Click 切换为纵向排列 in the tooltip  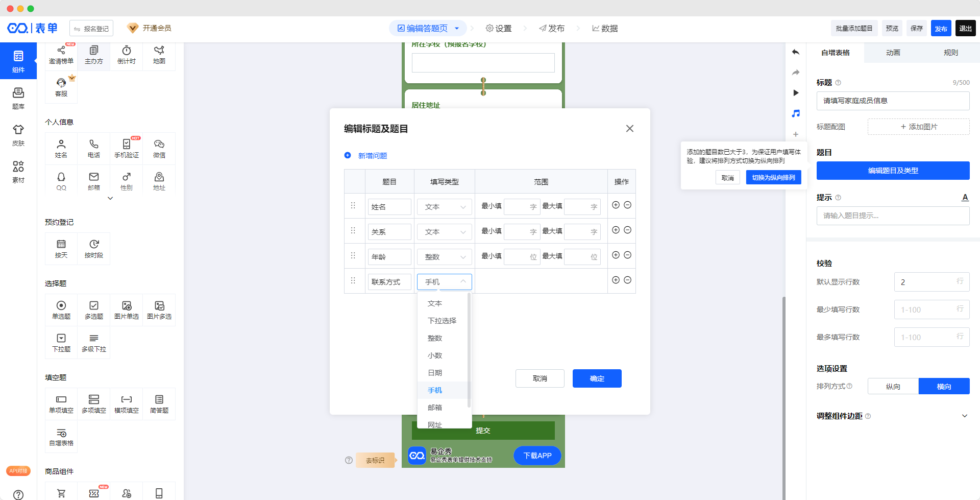tap(773, 178)
